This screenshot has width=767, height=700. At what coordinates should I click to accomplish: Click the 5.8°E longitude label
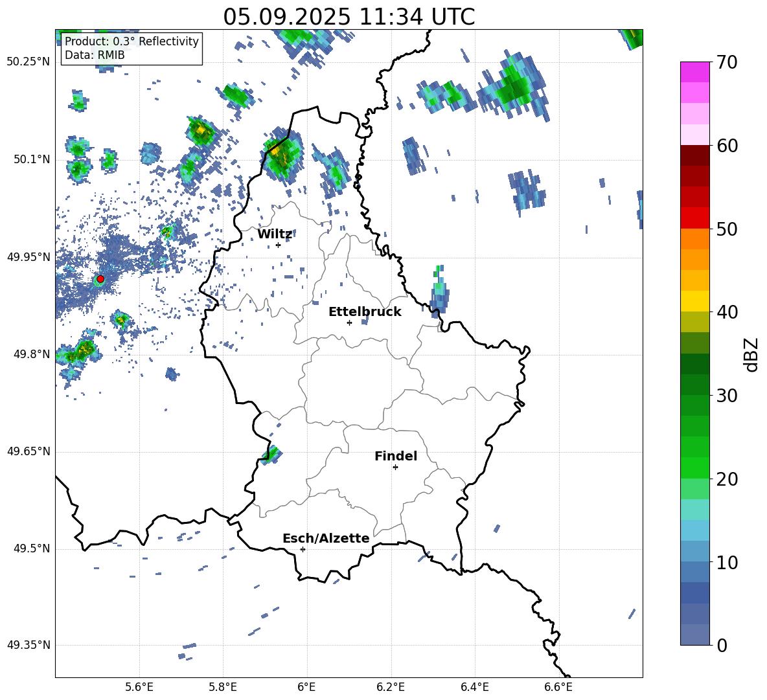coord(223,687)
